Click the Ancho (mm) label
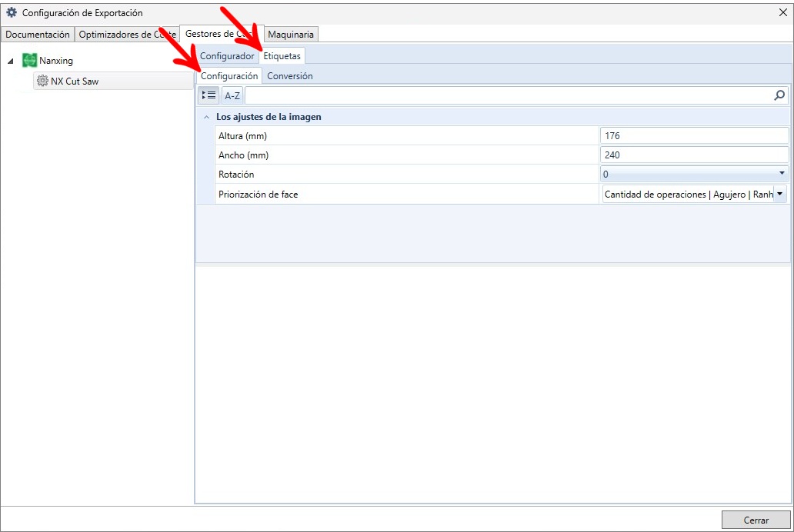Screen dimensions: 794x532 pos(244,155)
